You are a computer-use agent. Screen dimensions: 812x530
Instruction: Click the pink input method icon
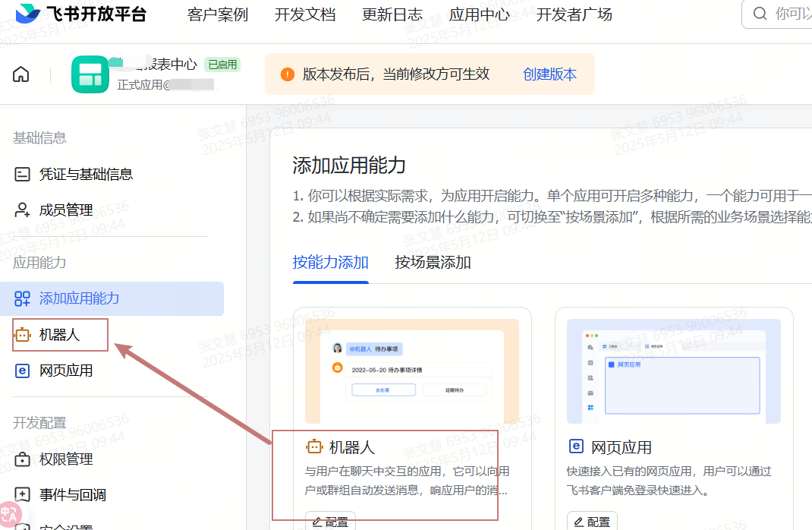pos(10,515)
